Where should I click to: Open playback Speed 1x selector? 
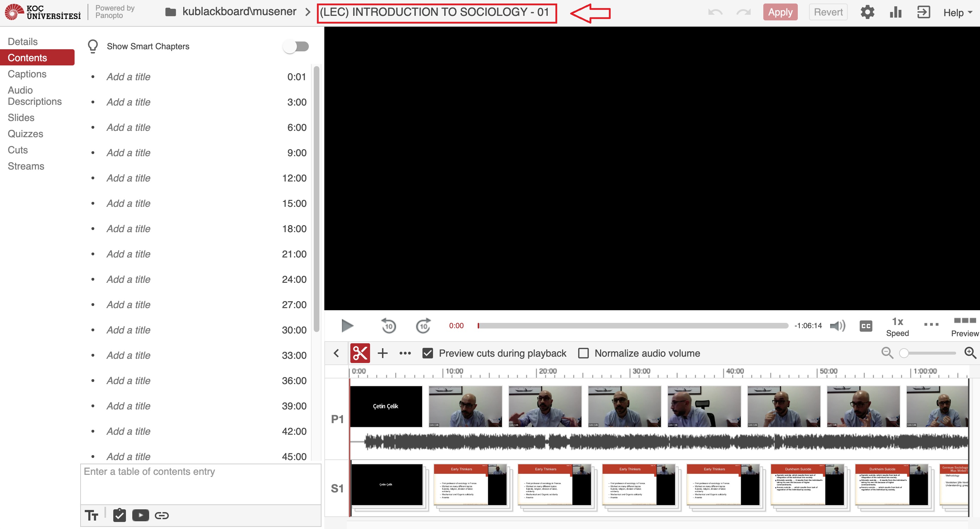(897, 326)
